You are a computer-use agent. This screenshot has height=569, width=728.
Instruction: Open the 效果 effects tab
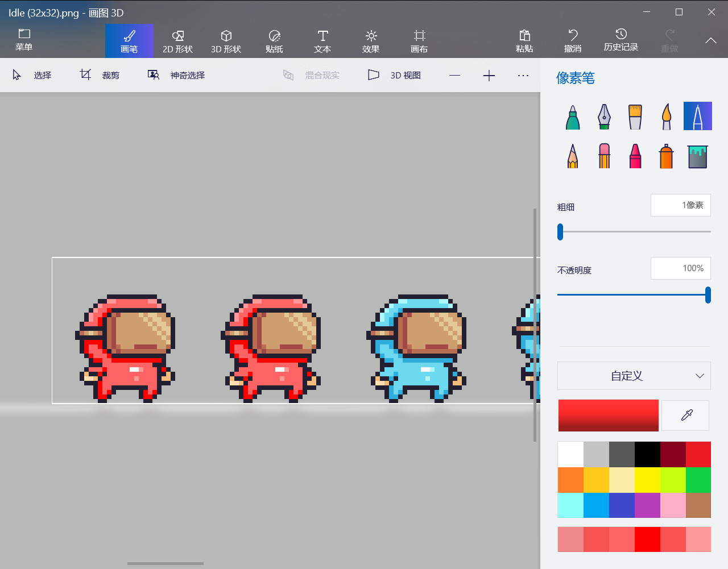coord(371,41)
